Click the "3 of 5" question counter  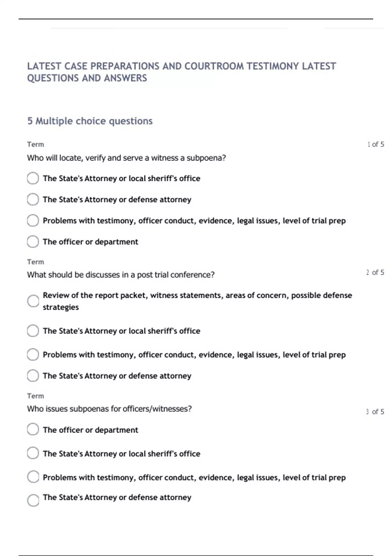[x=375, y=412]
